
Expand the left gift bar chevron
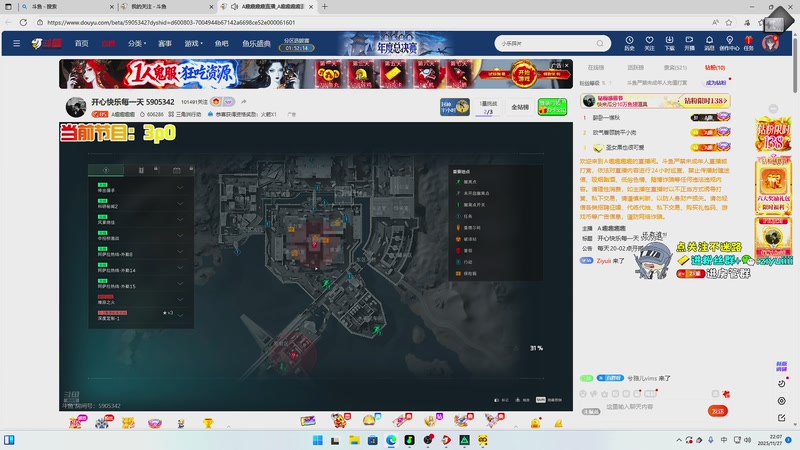click(229, 426)
